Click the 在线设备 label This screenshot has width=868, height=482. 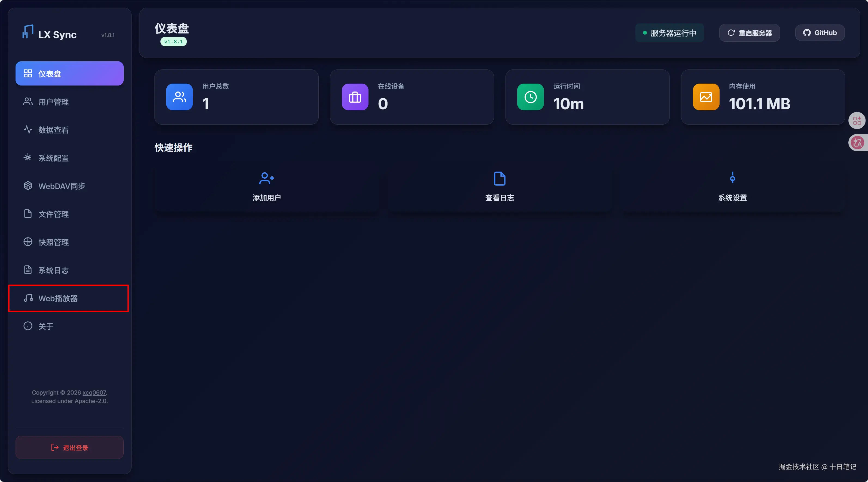(x=391, y=86)
